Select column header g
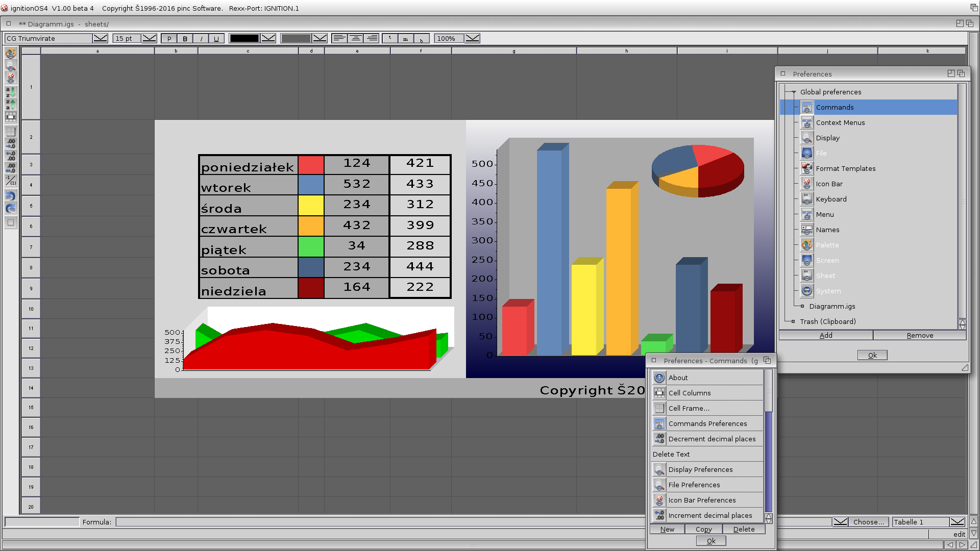 click(x=514, y=51)
